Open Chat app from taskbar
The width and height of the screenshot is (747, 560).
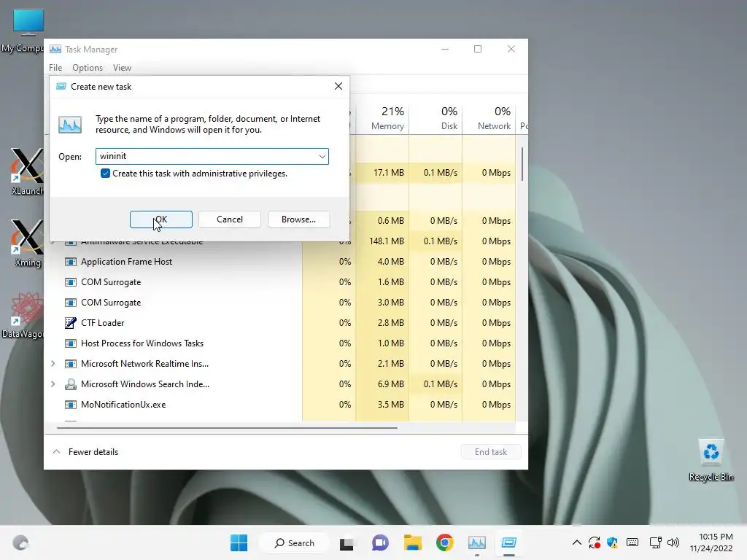pyautogui.click(x=380, y=542)
